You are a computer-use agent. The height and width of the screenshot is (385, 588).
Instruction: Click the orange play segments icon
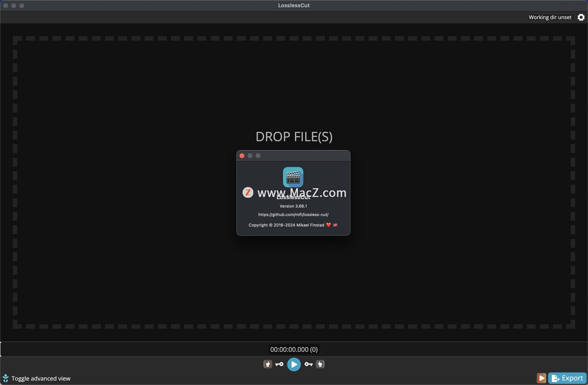541,378
